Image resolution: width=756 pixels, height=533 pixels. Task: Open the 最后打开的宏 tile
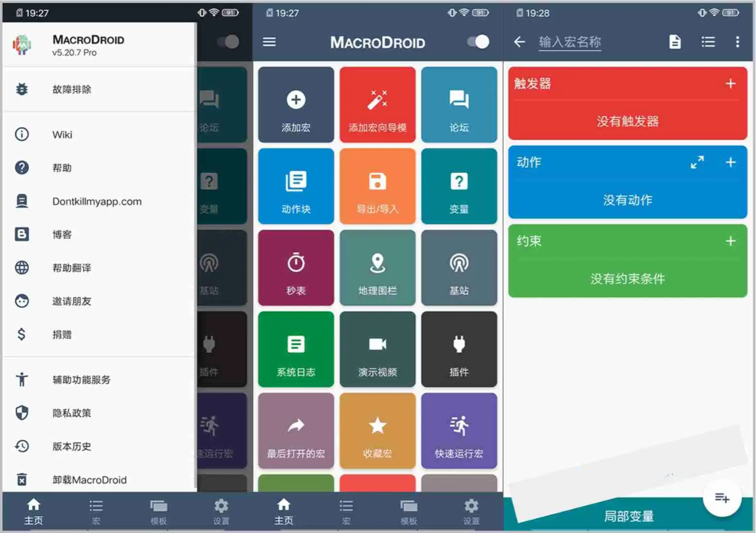(x=296, y=431)
